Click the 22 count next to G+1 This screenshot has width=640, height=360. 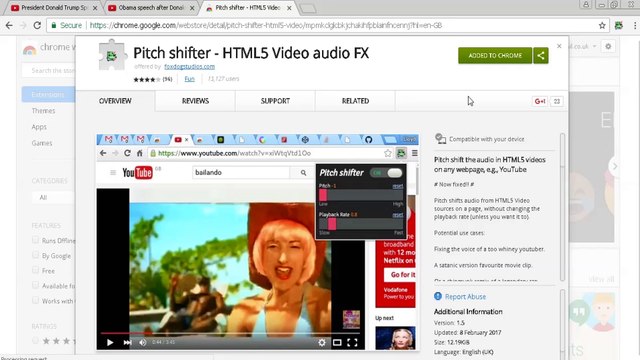pos(557,101)
